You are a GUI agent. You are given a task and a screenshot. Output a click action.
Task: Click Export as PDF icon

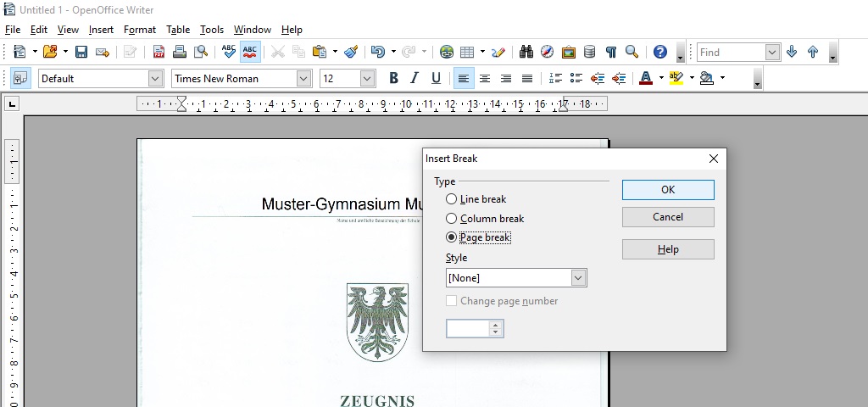[x=159, y=52]
